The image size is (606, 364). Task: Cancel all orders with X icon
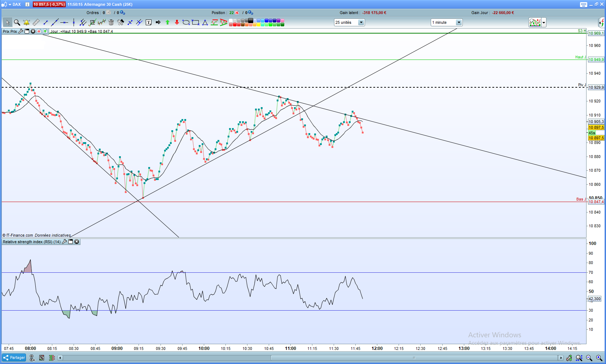point(109,13)
